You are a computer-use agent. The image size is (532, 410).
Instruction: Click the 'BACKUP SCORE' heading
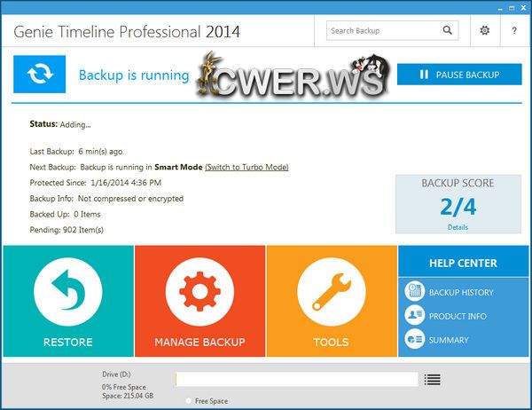click(458, 183)
